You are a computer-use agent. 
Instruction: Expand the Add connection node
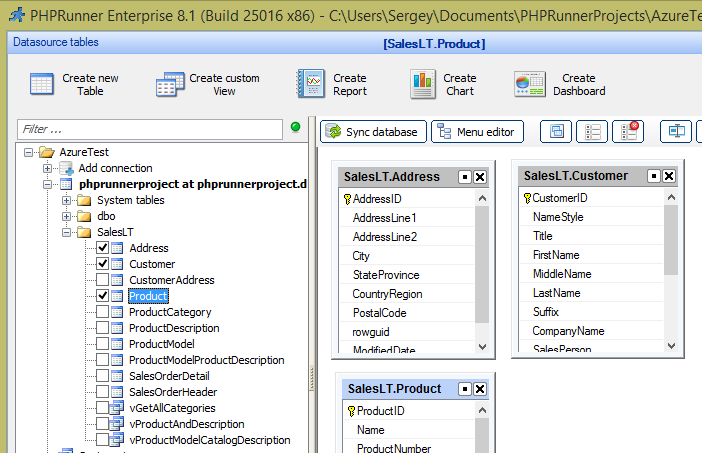[x=47, y=169]
